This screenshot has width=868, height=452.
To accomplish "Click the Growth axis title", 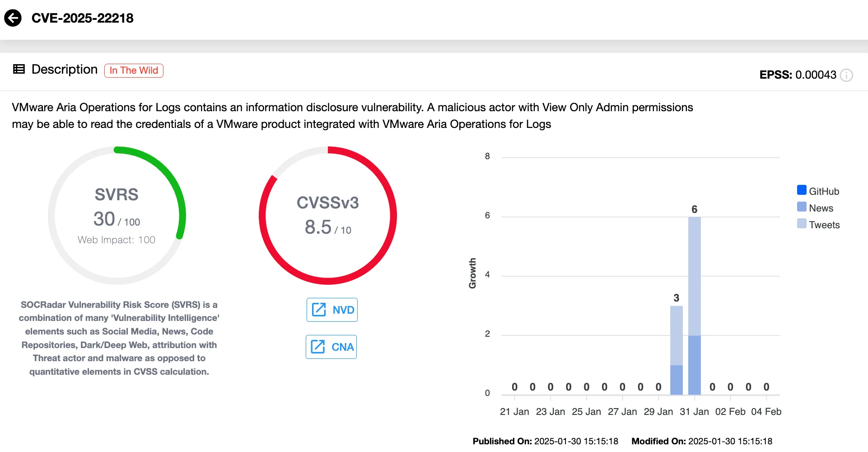I will point(472,273).
